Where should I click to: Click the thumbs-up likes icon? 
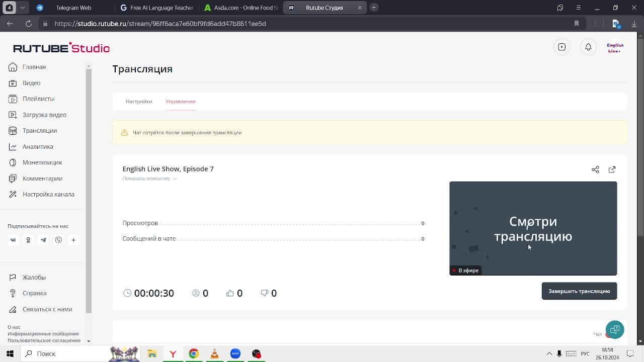click(x=230, y=293)
